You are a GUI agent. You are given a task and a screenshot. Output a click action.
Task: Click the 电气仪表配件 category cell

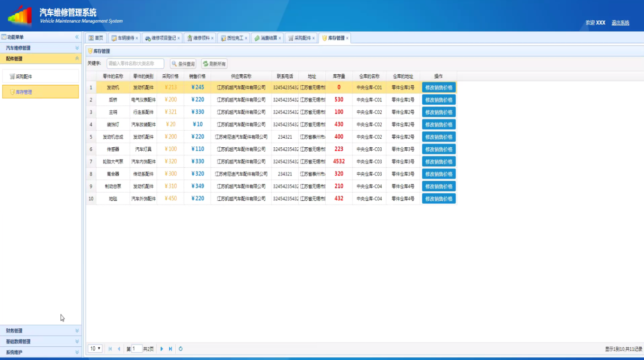143,100
